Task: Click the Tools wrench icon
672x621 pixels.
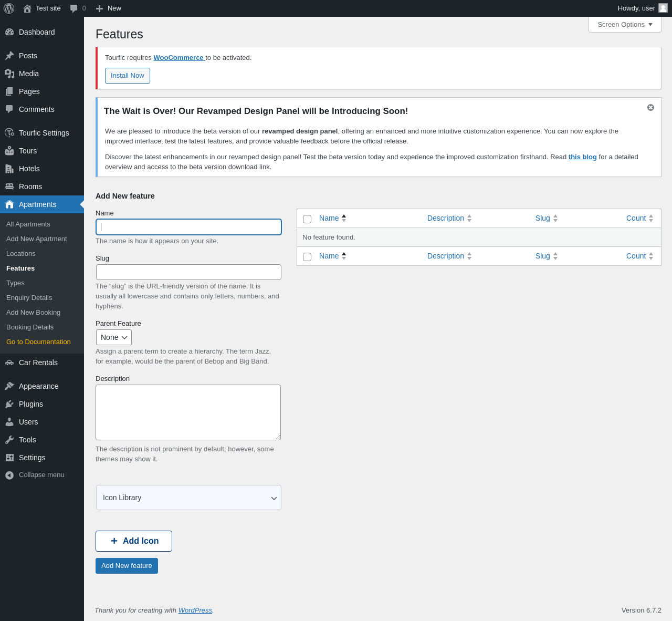Action: pos(9,440)
